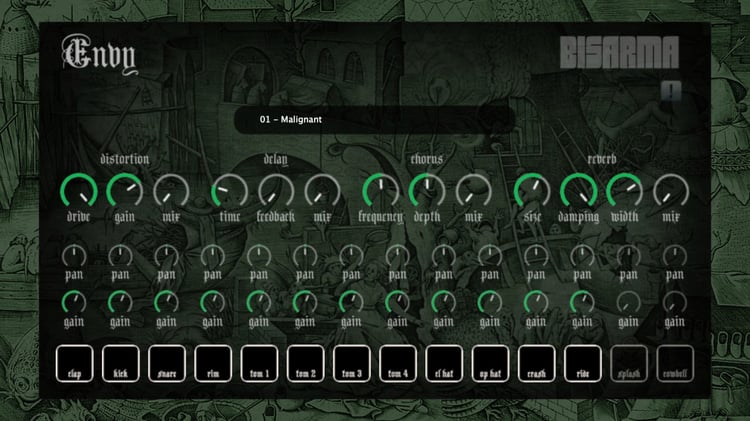
Task: Click the chorus depth knob
Action: [x=427, y=191]
